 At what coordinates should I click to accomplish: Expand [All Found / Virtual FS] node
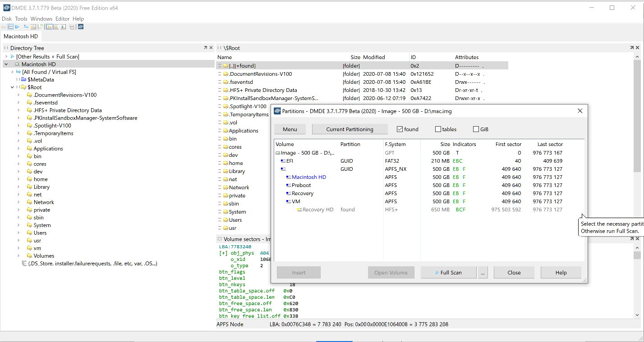13,72
